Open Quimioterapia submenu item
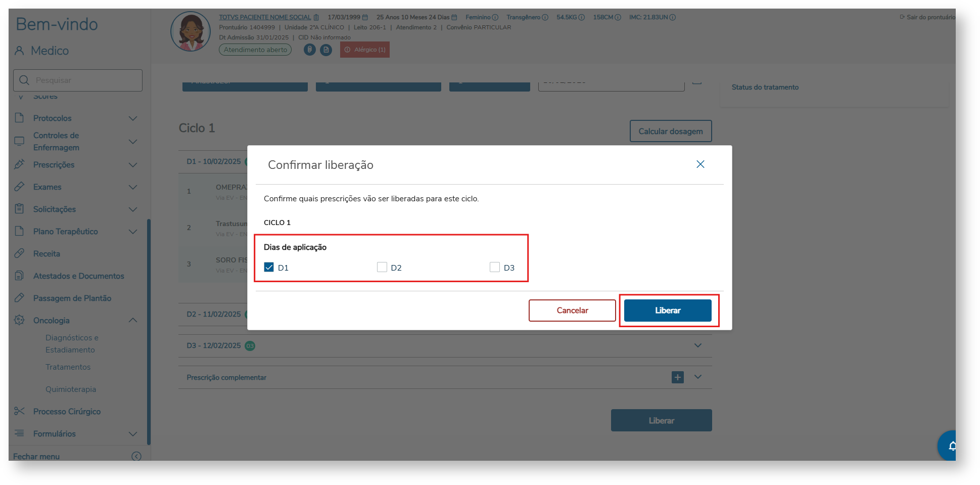 pyautogui.click(x=71, y=389)
